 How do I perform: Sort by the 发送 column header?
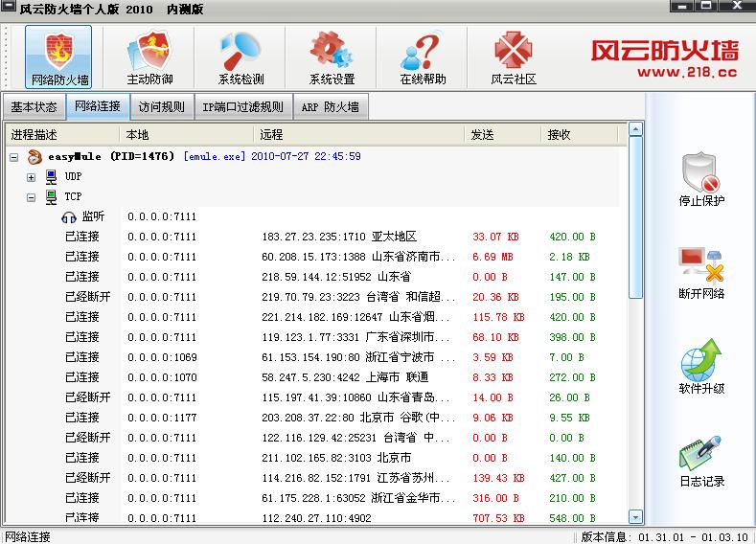[502, 134]
